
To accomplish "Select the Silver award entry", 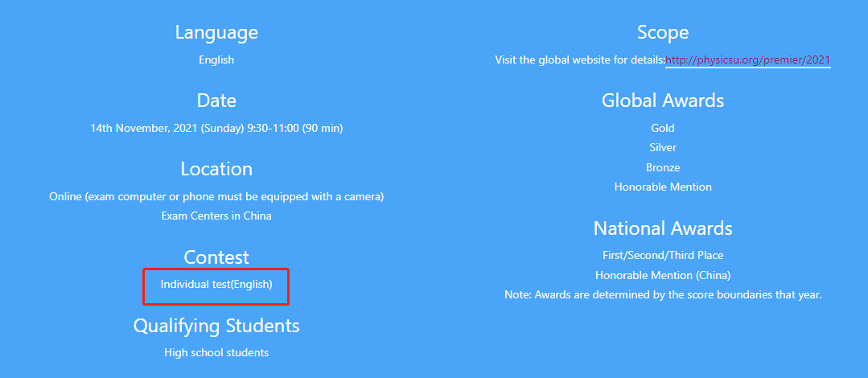I will coord(663,148).
